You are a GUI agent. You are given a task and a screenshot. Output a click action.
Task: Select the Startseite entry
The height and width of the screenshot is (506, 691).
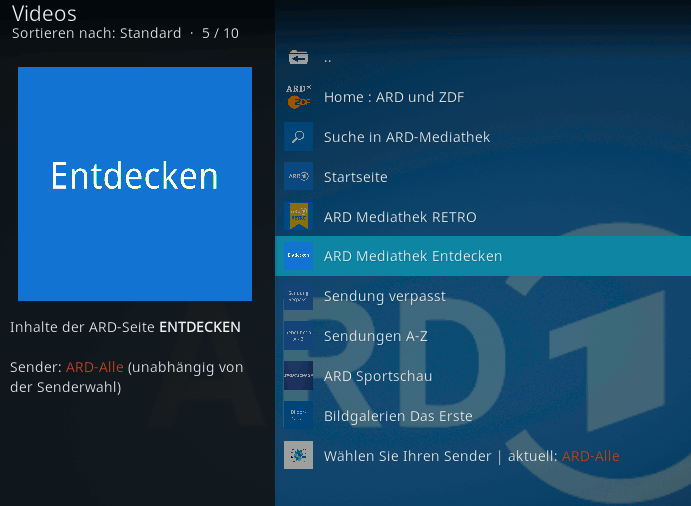(483, 177)
